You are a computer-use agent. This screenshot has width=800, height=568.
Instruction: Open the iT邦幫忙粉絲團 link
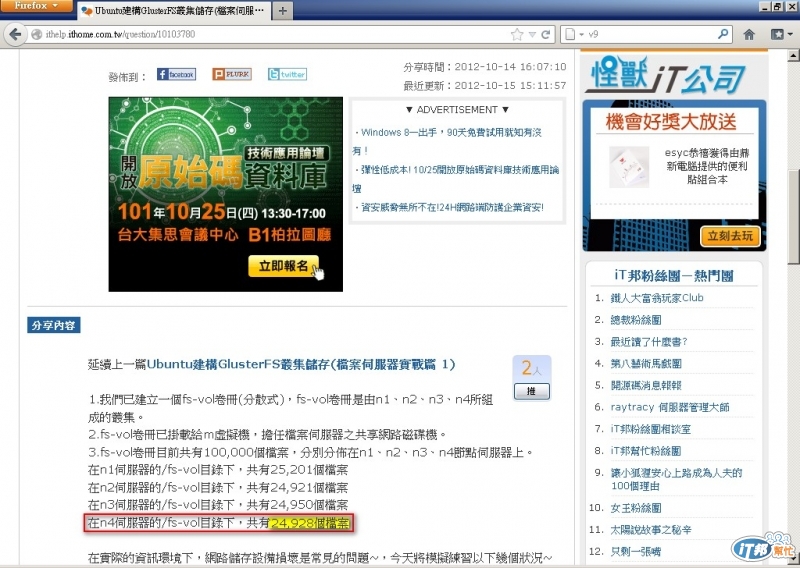pyautogui.click(x=646, y=451)
